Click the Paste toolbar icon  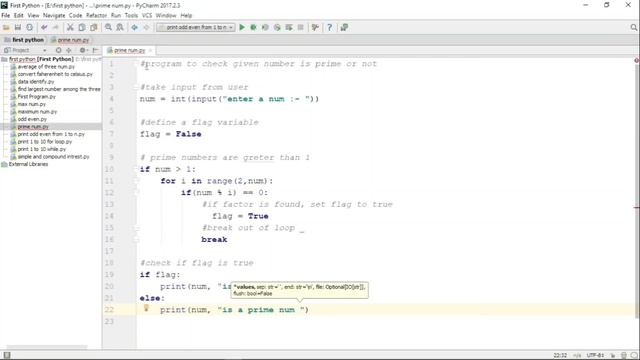pyautogui.click(x=93, y=27)
